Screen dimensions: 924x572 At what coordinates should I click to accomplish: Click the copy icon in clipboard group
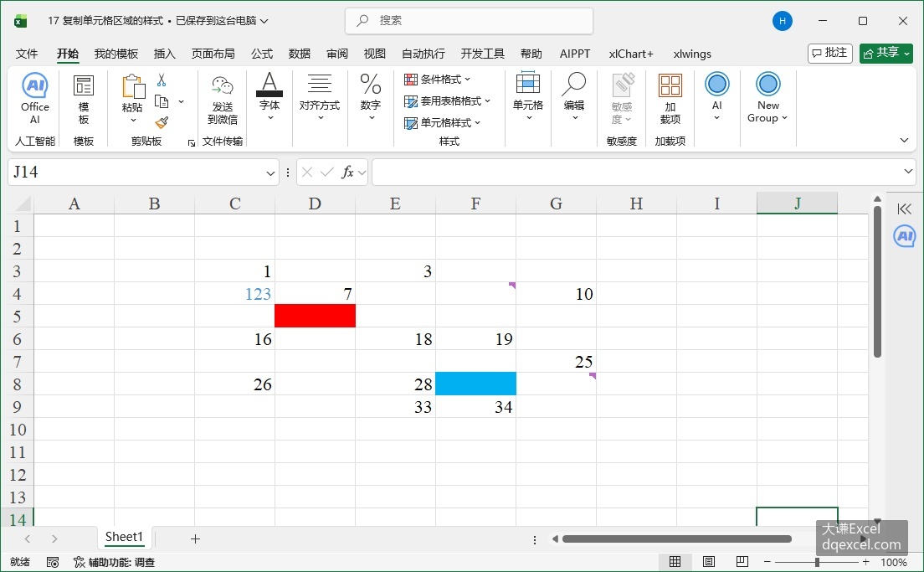coord(162,101)
